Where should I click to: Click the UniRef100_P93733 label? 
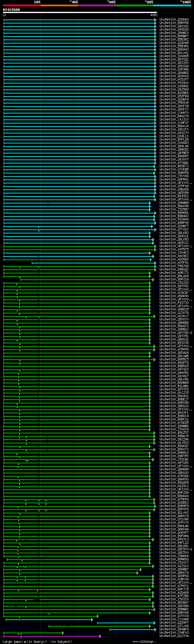[174, 303]
